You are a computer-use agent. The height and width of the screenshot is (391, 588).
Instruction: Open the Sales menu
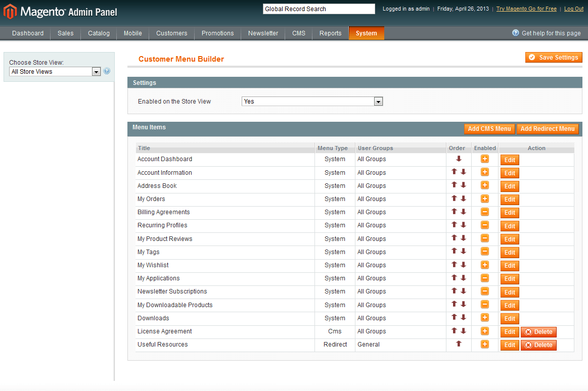click(x=66, y=33)
